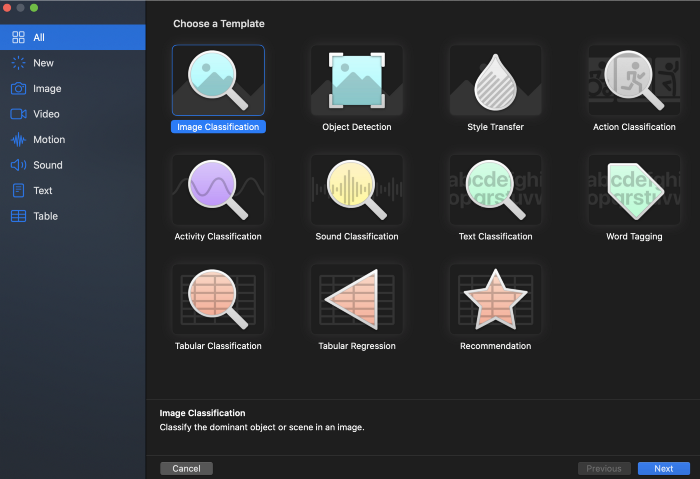The width and height of the screenshot is (700, 479).
Task: Click the Style Transfer label text
Action: [495, 127]
